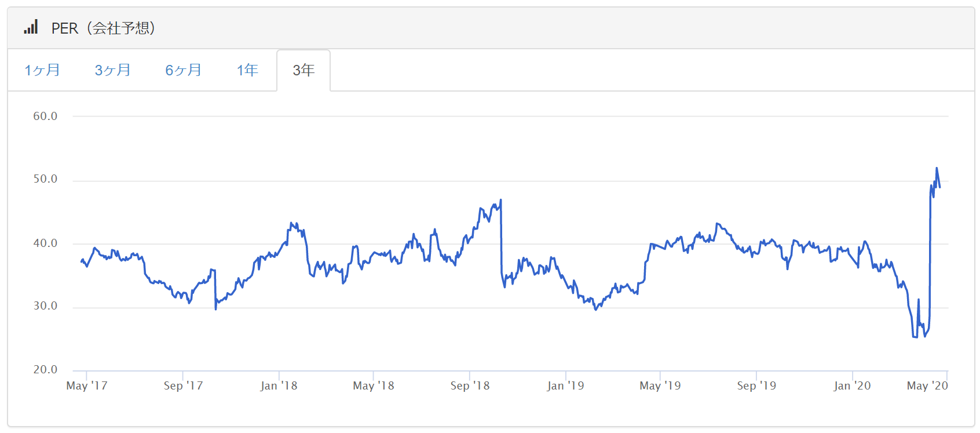This screenshot has height=433, width=980.
Task: Click the May '20 x-axis label
Action: point(927,386)
